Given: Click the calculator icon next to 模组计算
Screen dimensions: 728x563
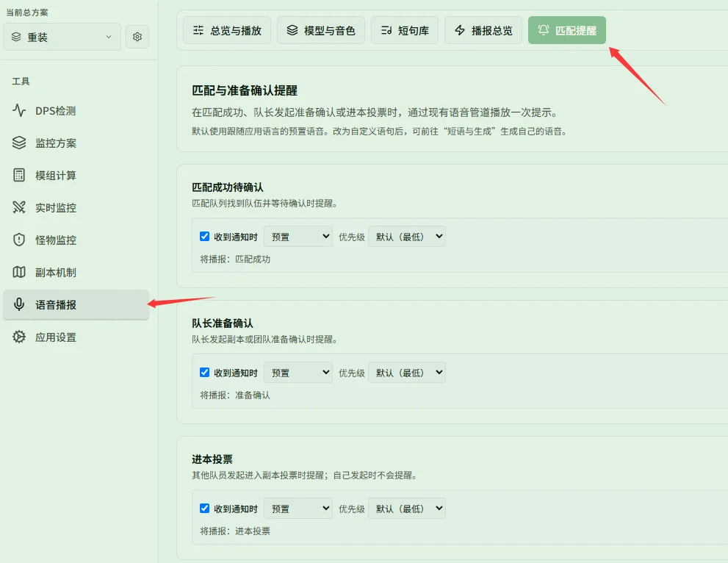Looking at the screenshot, I should click(x=19, y=175).
